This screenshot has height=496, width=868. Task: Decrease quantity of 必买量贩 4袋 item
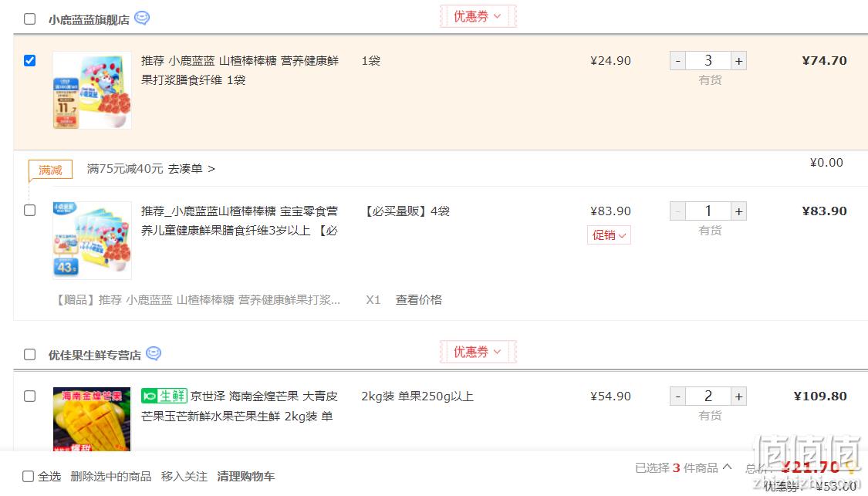tap(677, 211)
